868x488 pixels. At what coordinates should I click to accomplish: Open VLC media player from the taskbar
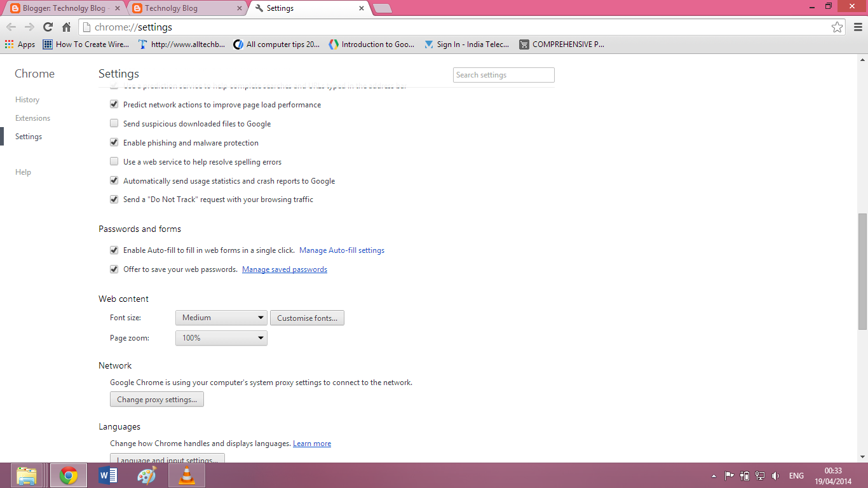click(x=187, y=475)
